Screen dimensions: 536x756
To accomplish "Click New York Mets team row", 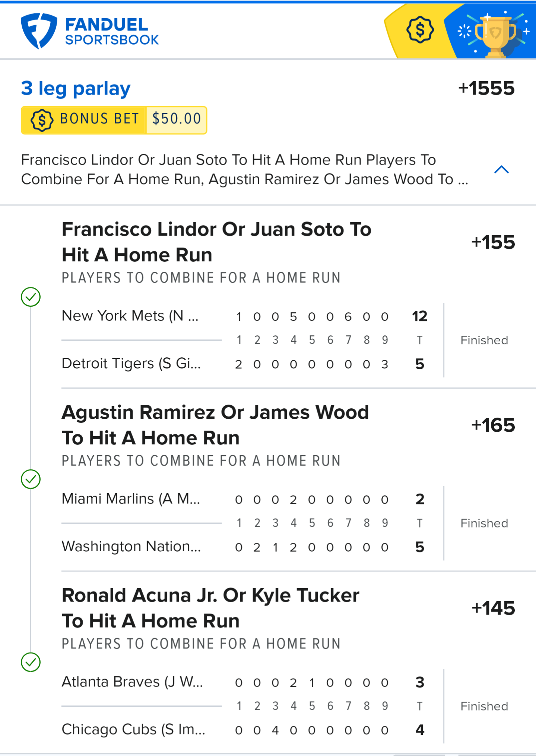I will (x=130, y=316).
